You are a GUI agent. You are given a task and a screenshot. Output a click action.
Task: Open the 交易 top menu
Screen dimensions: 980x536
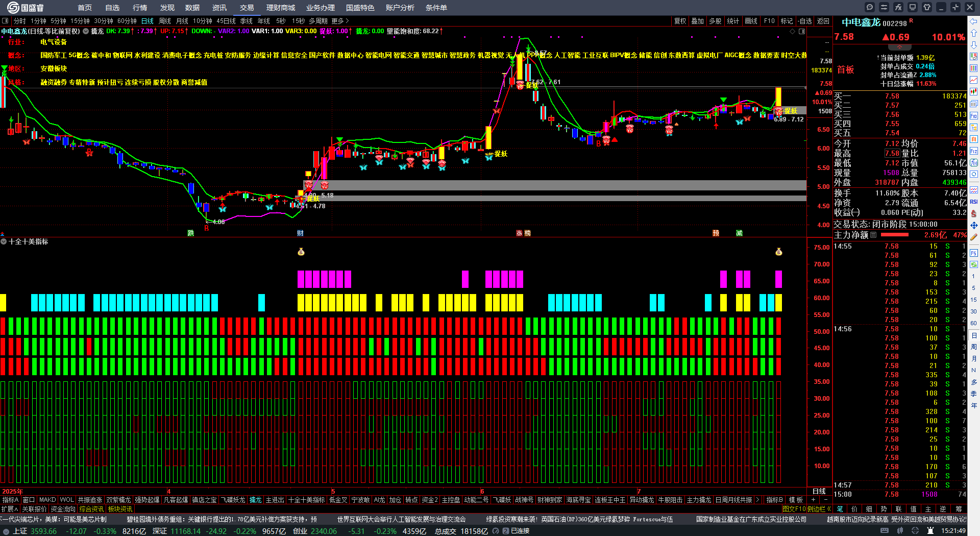click(x=247, y=8)
